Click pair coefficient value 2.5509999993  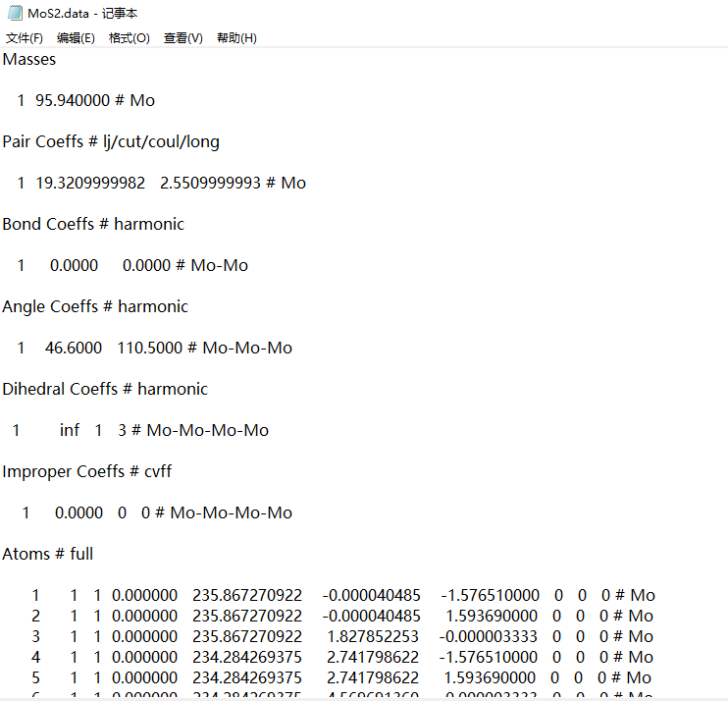click(x=210, y=183)
